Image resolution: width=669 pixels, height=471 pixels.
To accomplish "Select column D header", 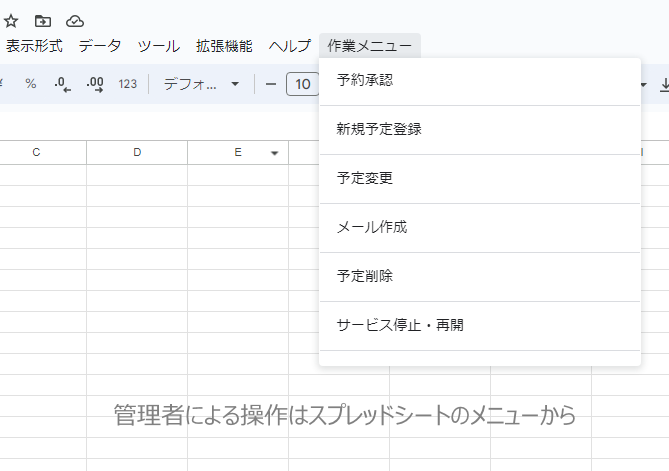I will [137, 152].
